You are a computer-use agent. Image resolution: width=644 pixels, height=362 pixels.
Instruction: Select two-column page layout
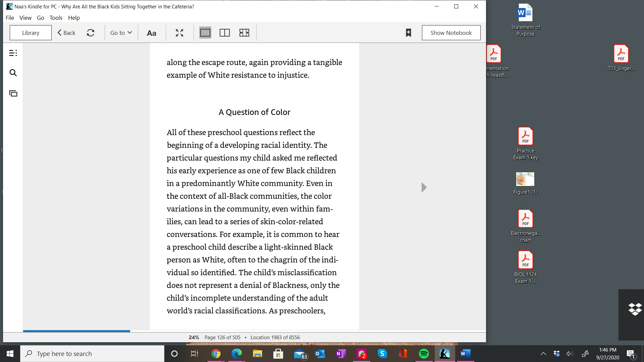tap(225, 33)
